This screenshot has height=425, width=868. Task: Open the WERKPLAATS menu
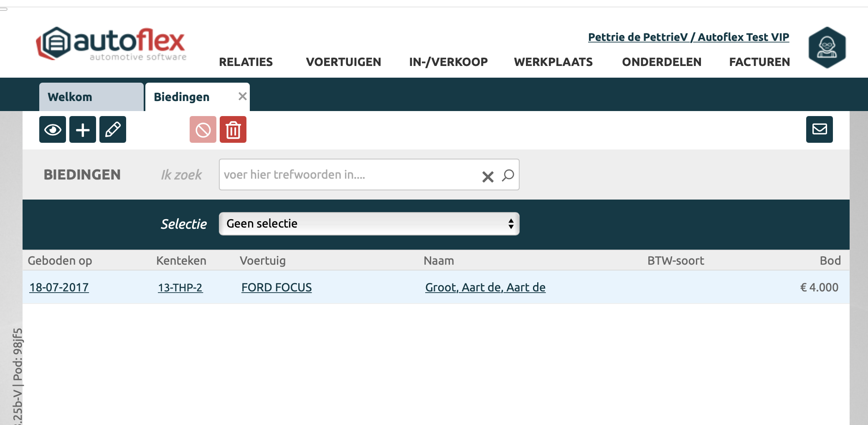click(553, 62)
